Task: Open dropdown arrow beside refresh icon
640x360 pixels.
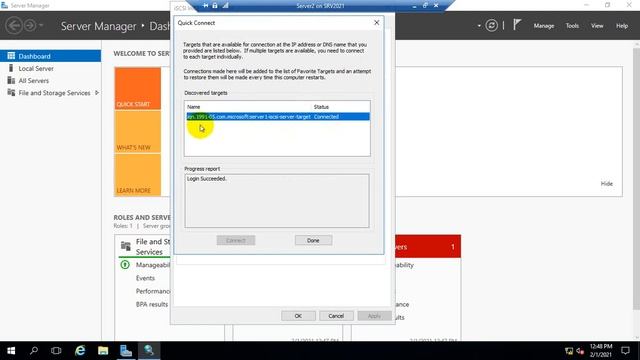Action: pyautogui.click(x=479, y=26)
